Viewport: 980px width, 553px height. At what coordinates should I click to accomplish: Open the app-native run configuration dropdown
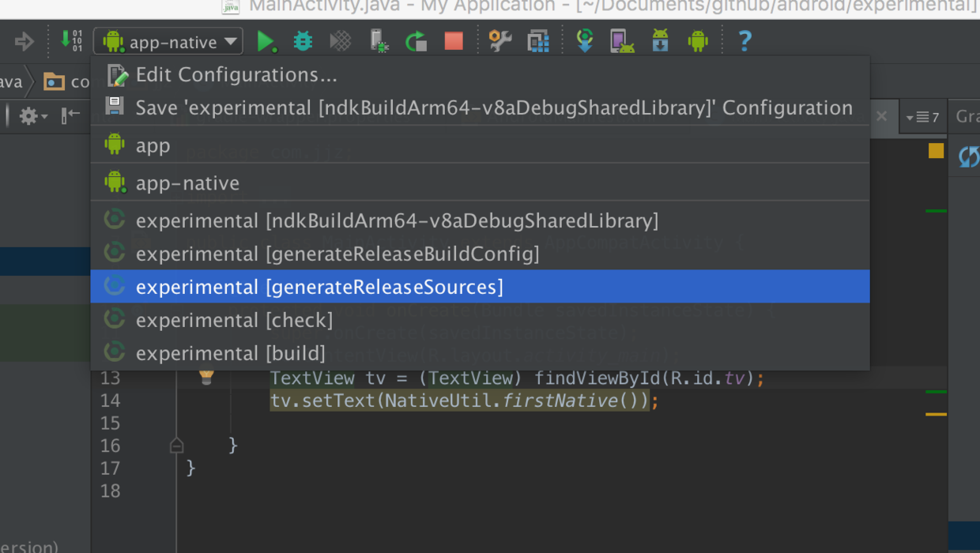click(168, 41)
